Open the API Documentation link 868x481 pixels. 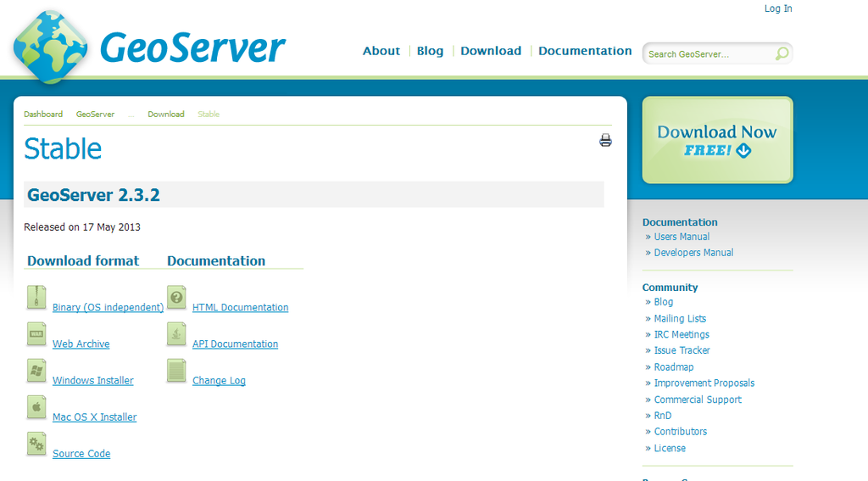pos(236,344)
